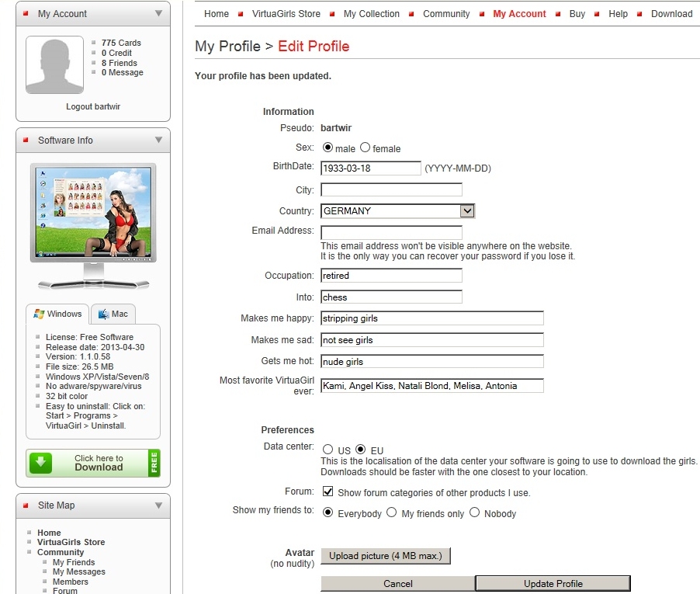The height and width of the screenshot is (594, 700).
Task: Choose the US data center option
Action: point(327,450)
